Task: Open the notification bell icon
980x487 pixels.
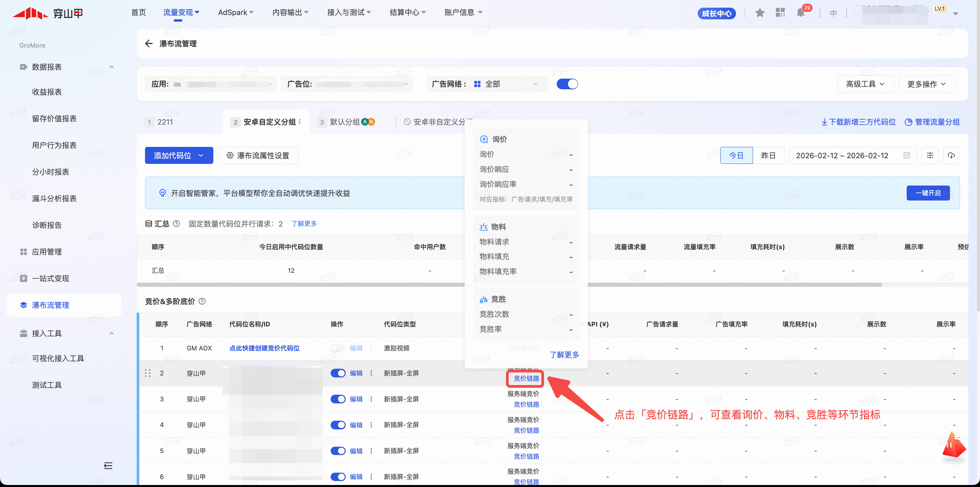Action: pyautogui.click(x=800, y=13)
